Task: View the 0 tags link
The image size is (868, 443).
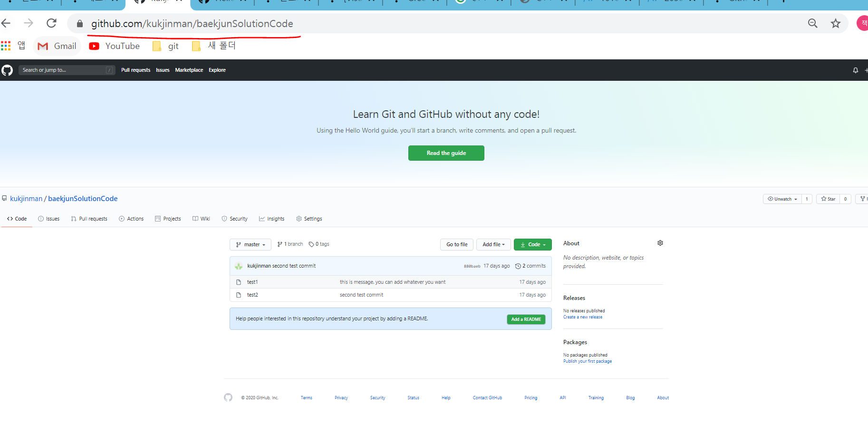Action: click(319, 244)
